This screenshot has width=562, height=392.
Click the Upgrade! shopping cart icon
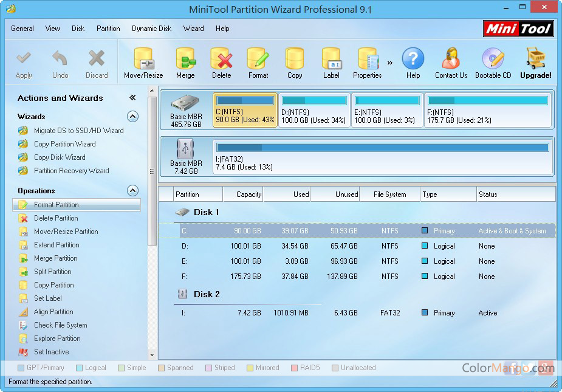coord(536,58)
